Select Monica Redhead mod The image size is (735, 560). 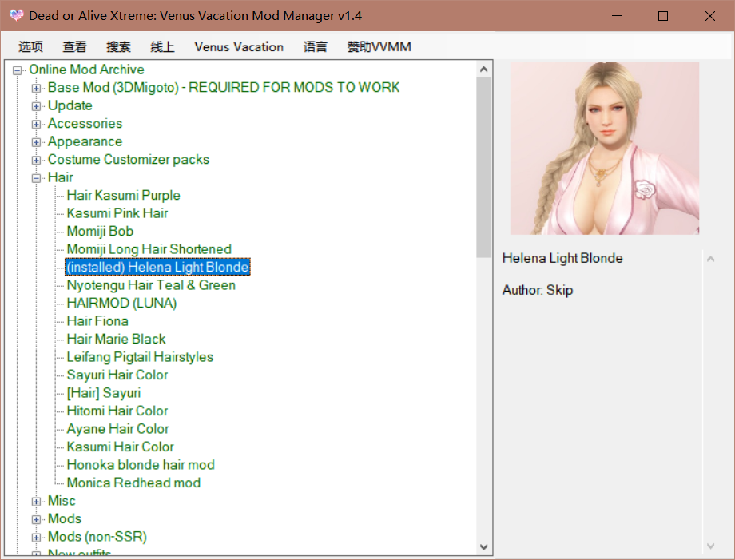(x=133, y=483)
